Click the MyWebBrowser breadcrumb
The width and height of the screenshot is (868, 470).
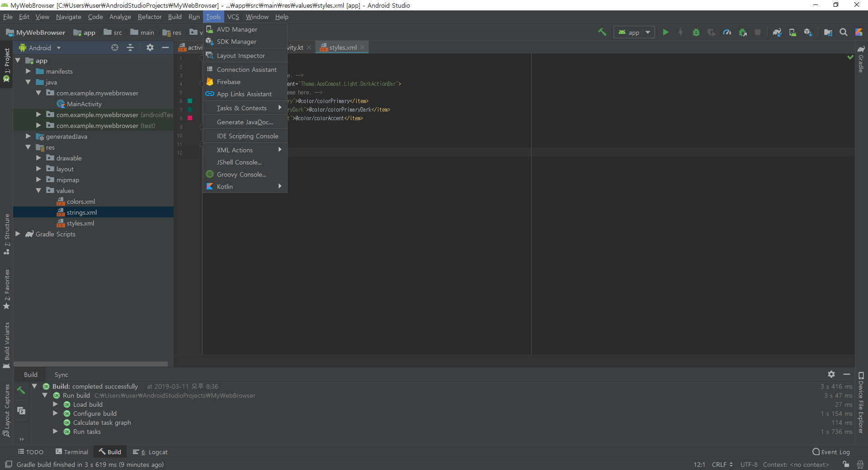36,33
